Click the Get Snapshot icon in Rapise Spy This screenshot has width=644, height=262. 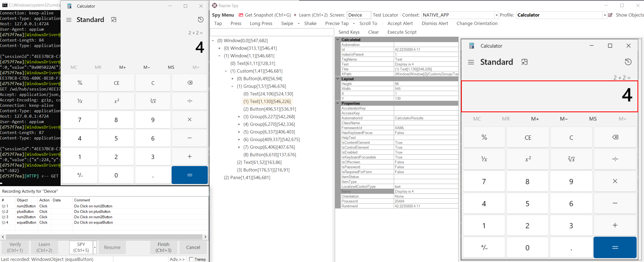pos(241,15)
